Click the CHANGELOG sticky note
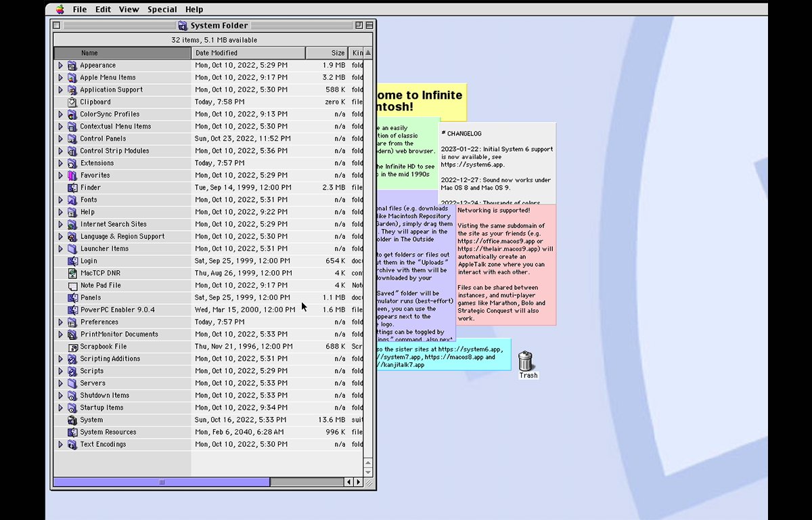Image resolution: width=812 pixels, height=520 pixels. (497, 162)
